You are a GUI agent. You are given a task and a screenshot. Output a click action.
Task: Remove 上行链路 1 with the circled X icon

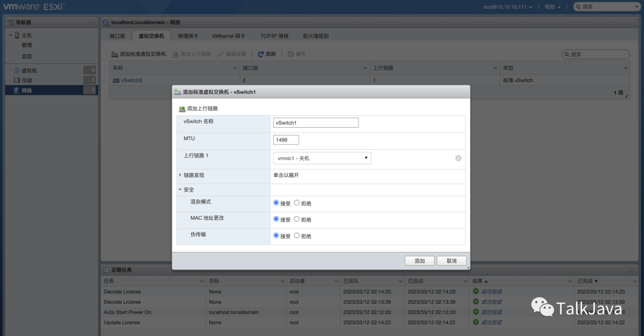(458, 158)
